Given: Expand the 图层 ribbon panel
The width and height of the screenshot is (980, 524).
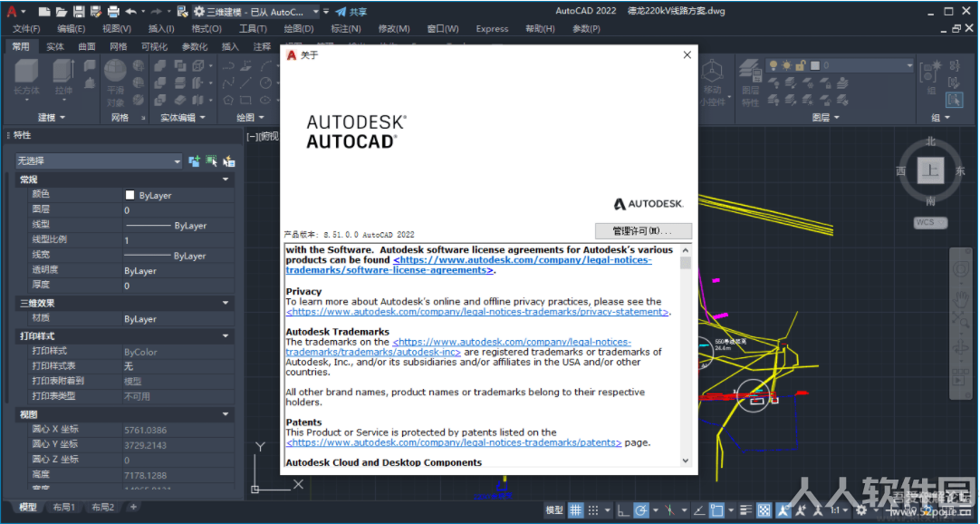Looking at the screenshot, I should point(825,118).
